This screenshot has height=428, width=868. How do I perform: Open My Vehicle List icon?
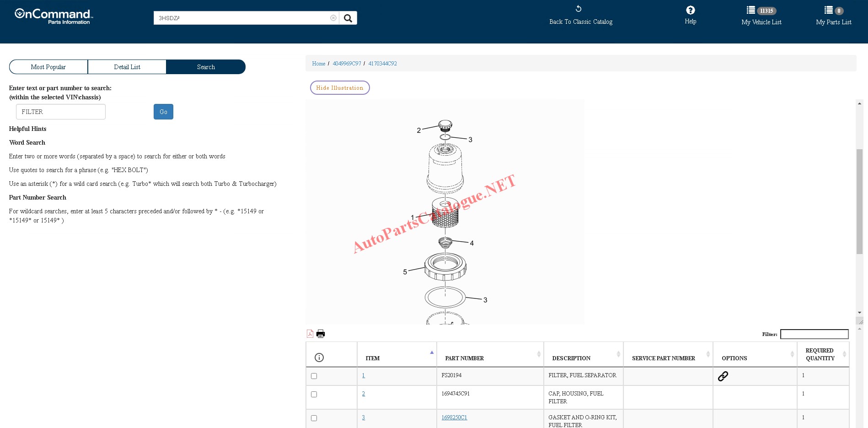tap(751, 10)
